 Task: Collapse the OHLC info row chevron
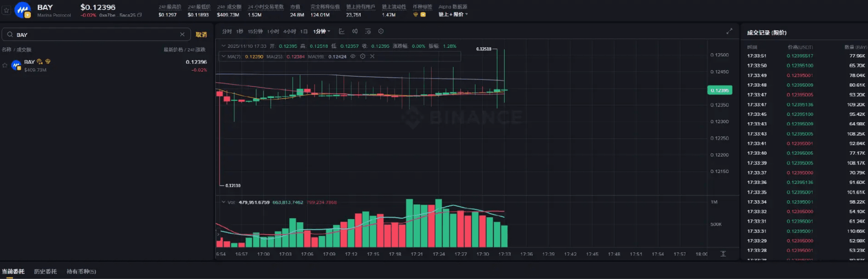(223, 46)
